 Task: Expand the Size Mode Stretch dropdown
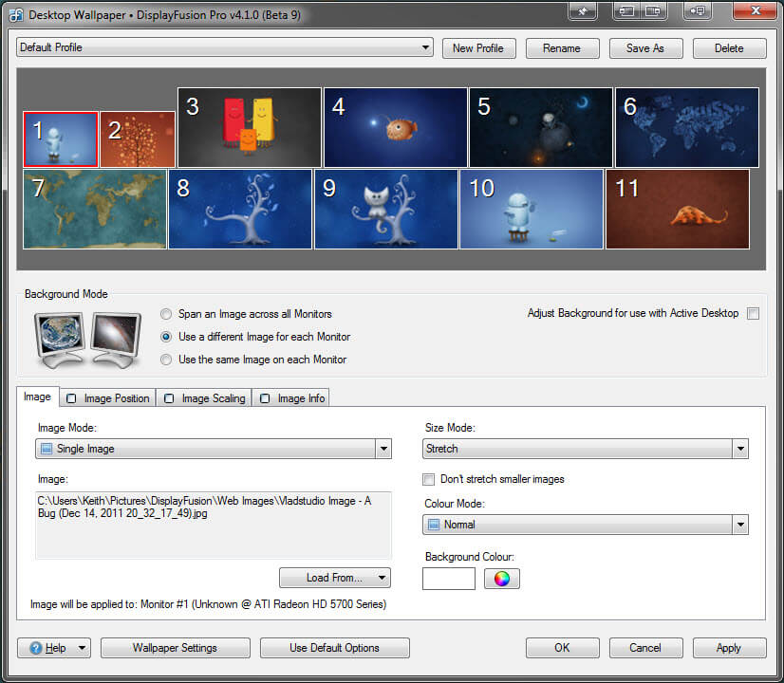point(740,449)
